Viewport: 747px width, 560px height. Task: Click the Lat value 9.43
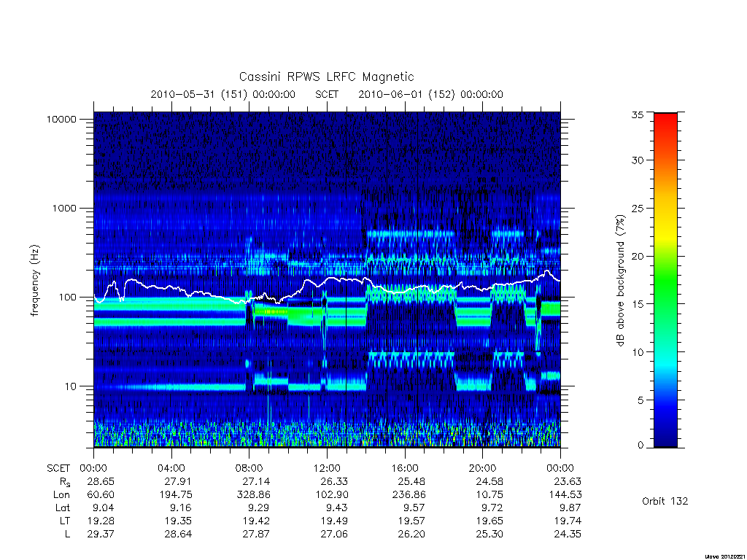tap(336, 507)
